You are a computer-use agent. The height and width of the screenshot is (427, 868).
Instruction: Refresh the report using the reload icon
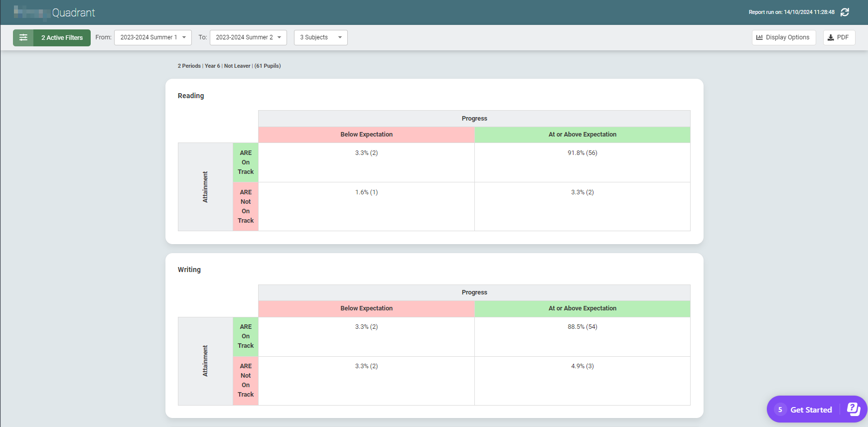pos(845,12)
